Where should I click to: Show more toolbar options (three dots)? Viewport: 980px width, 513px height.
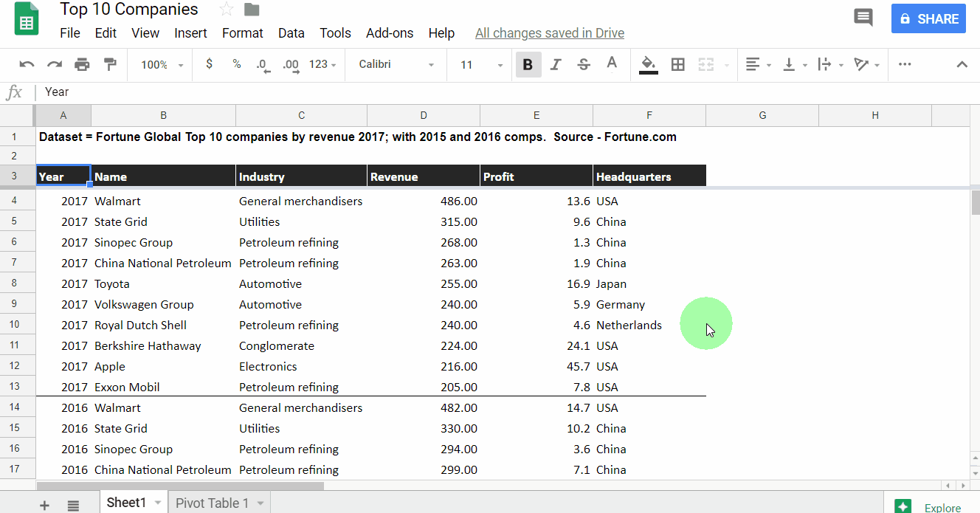[905, 64]
